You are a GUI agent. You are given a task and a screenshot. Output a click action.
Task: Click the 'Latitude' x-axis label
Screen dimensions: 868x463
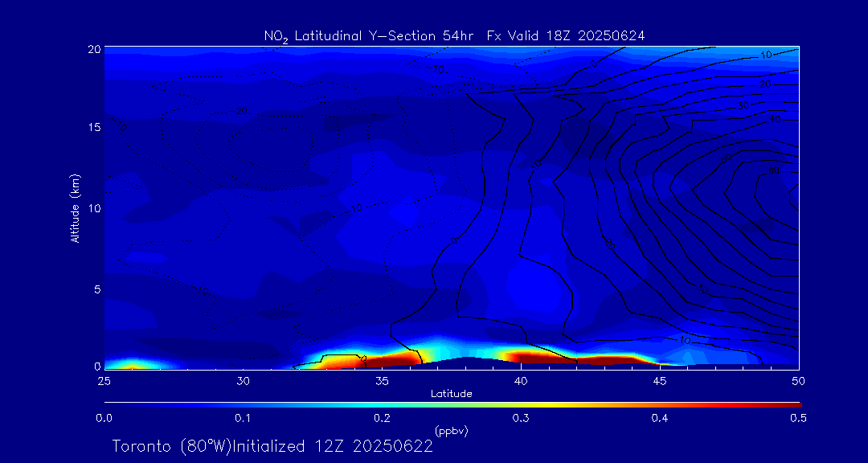click(451, 394)
